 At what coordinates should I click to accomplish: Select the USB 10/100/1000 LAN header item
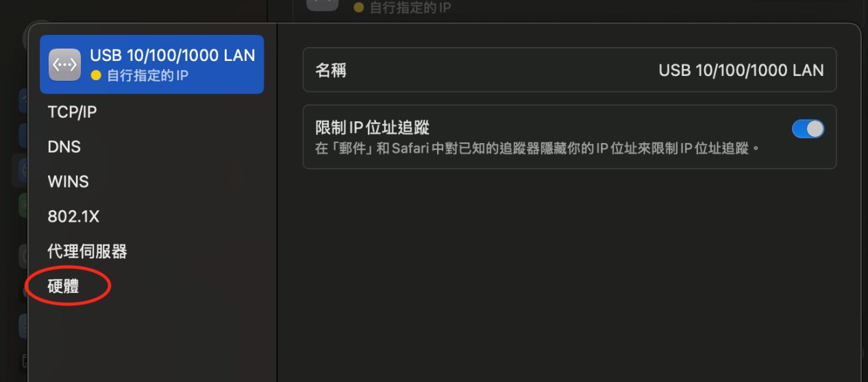[x=152, y=64]
